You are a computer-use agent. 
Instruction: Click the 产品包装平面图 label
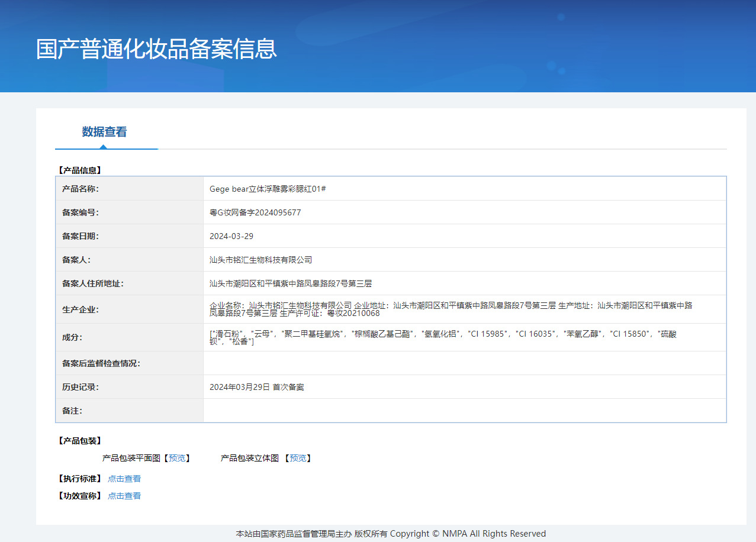tap(131, 458)
